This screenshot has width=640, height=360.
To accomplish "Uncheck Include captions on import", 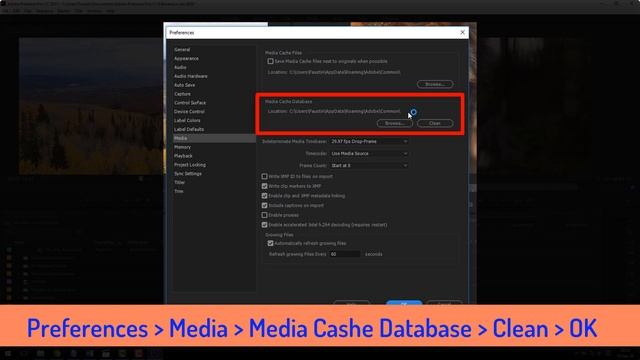I will (264, 205).
